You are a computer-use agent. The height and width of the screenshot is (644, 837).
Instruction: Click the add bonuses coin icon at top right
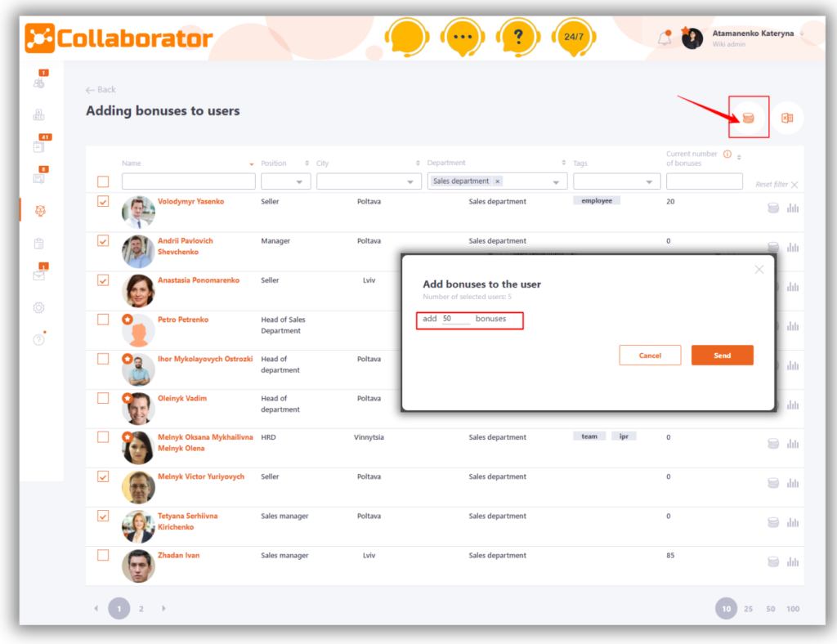pos(749,118)
